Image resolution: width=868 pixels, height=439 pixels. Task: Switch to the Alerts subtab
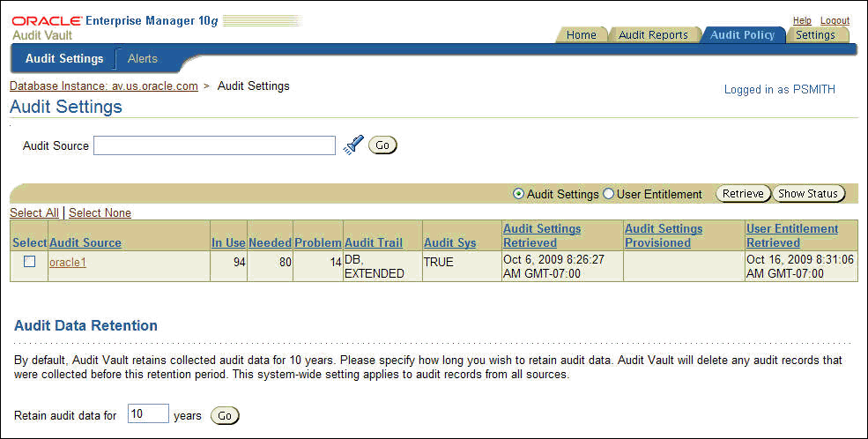point(143,59)
